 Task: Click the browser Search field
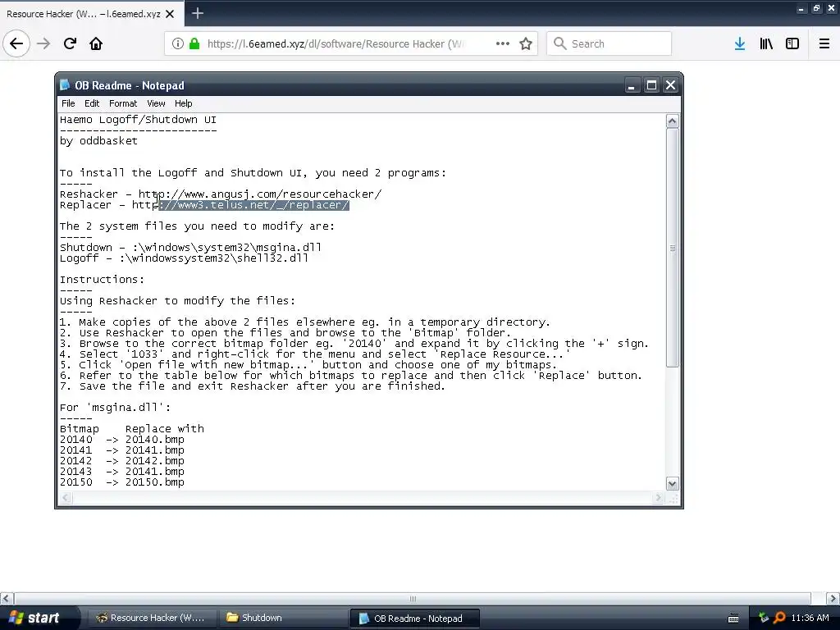point(609,43)
